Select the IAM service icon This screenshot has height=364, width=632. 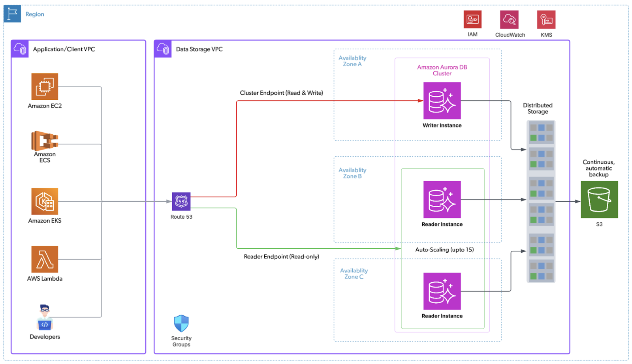(472, 19)
